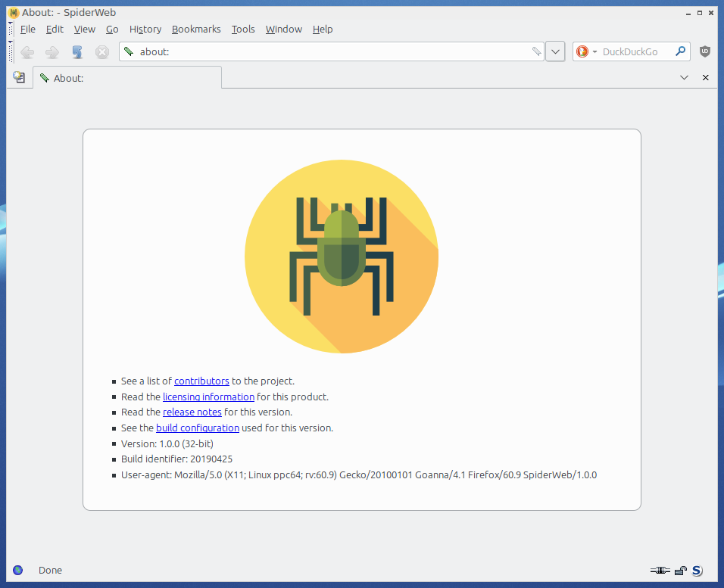
Task: Open the Bookmarks menu
Action: click(x=196, y=29)
